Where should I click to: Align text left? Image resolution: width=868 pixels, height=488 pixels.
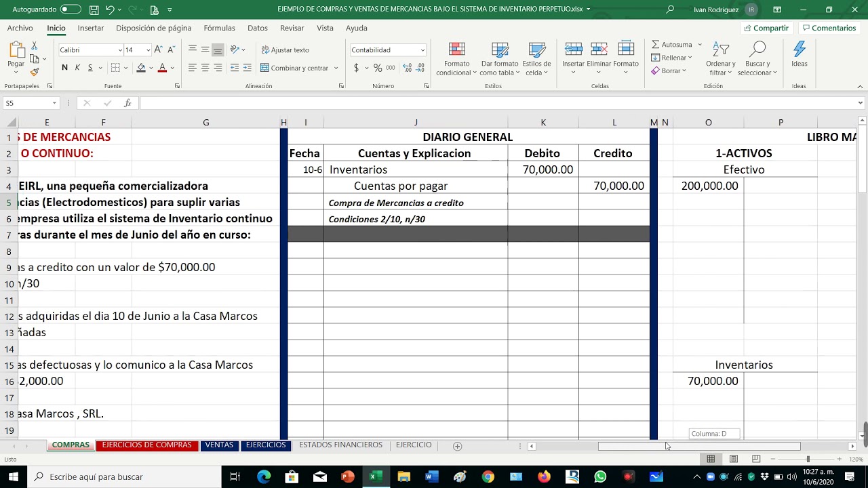(x=193, y=68)
